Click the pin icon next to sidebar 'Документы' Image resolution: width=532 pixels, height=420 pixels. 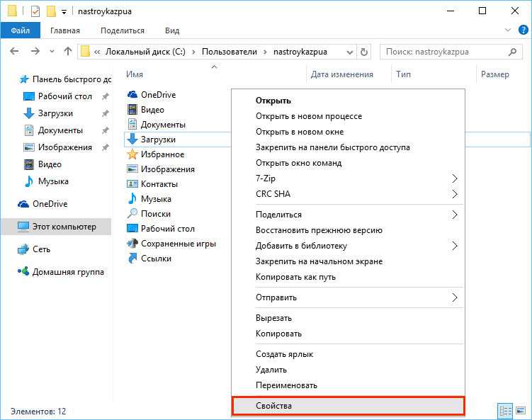click(106, 130)
